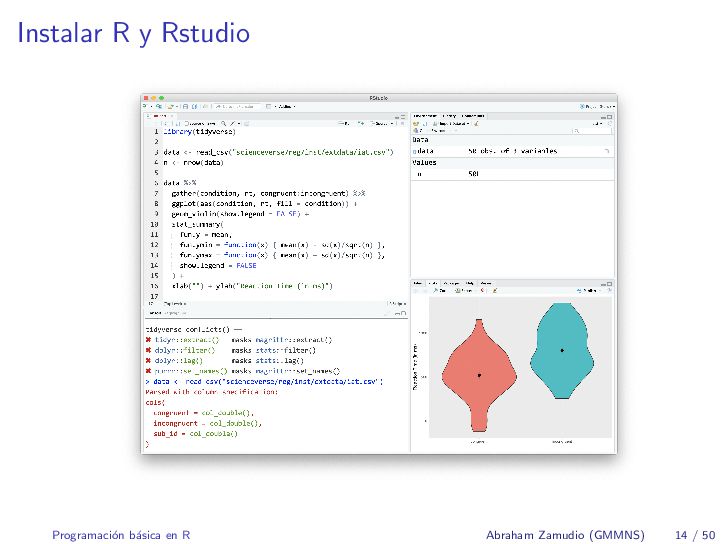Click the Open File folder icon
This screenshot has width=726, height=544.
point(170,106)
